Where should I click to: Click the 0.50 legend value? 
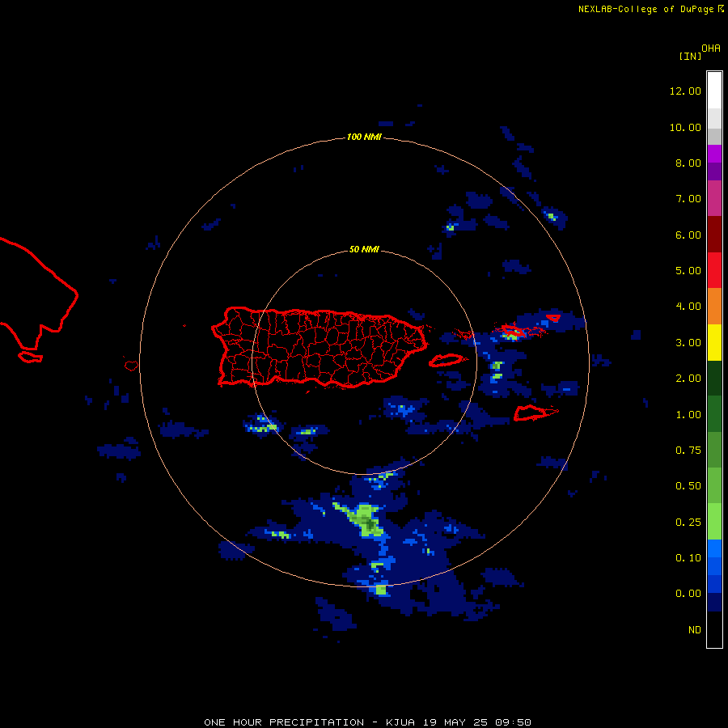(x=688, y=486)
